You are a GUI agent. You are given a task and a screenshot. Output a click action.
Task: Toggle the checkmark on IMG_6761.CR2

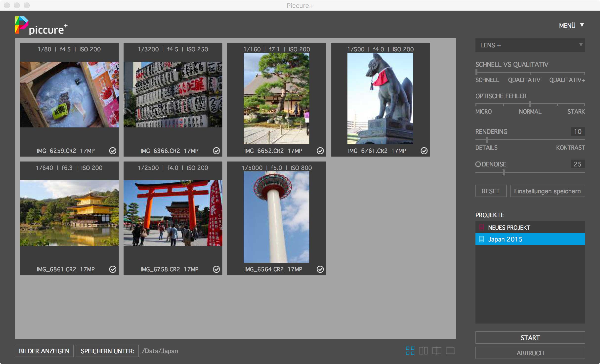tap(424, 151)
